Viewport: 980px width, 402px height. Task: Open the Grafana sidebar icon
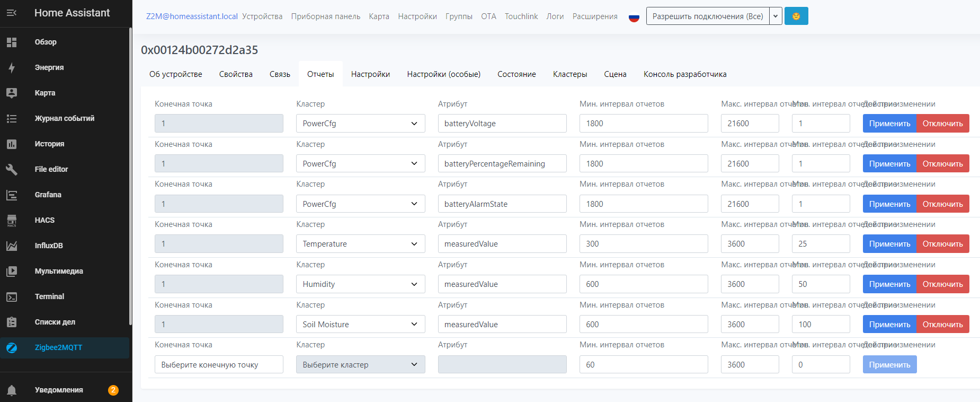(12, 195)
